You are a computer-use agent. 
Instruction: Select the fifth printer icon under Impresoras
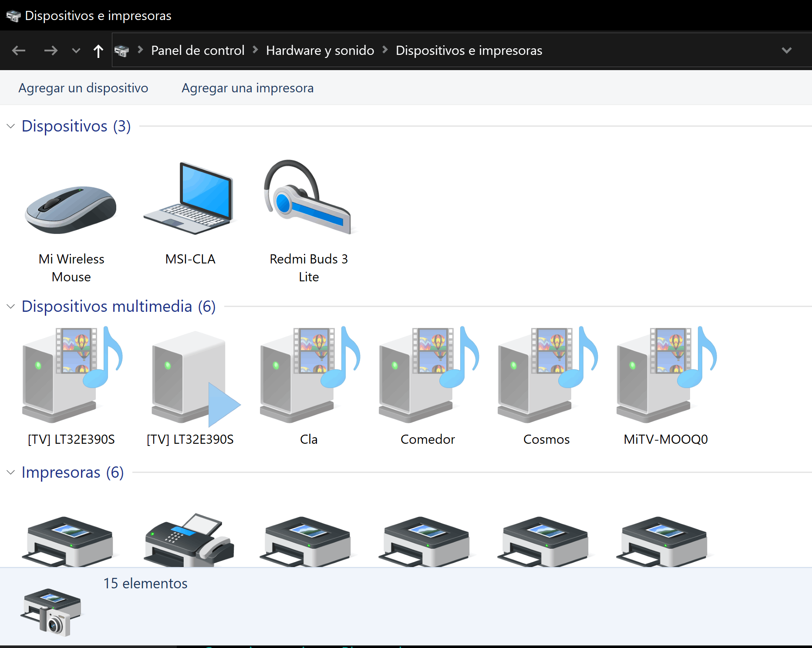click(545, 541)
